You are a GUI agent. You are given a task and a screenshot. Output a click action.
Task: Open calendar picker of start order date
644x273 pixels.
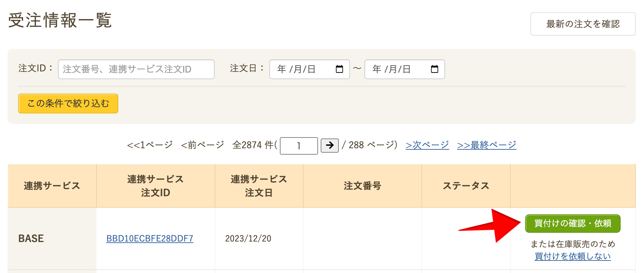[x=339, y=69]
